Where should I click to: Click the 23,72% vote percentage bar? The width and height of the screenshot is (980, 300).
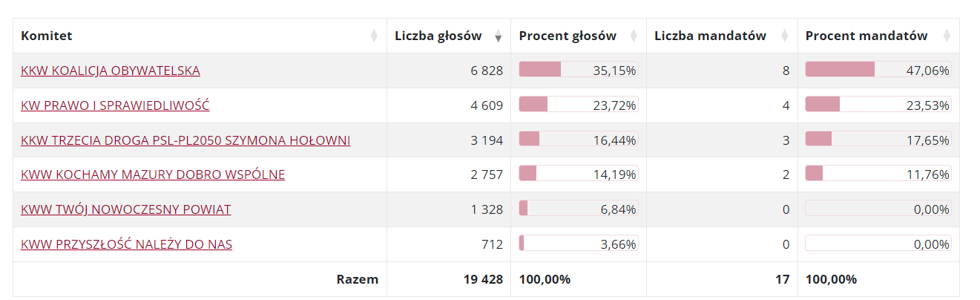[x=578, y=105]
